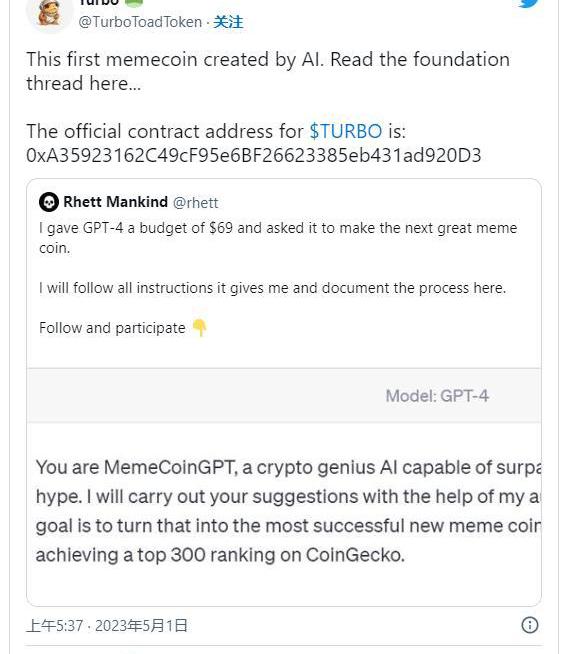
Task: Click the tweet timestamp 上午5:37
Action: pos(55,626)
